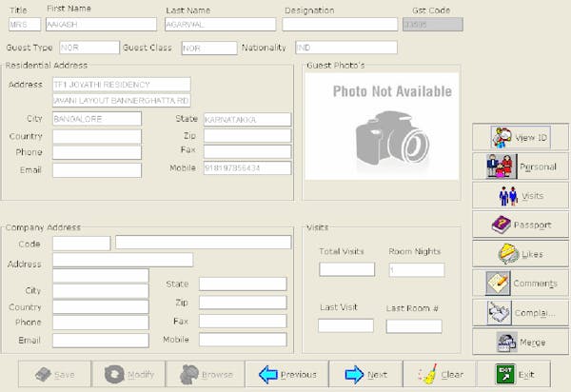
Task: Click the Room Nights field
Action: tap(417, 270)
